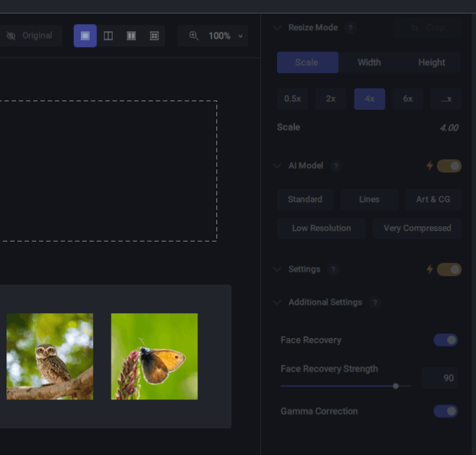Collapse the Resize Mode section
The height and width of the screenshot is (455, 476).
pyautogui.click(x=277, y=28)
